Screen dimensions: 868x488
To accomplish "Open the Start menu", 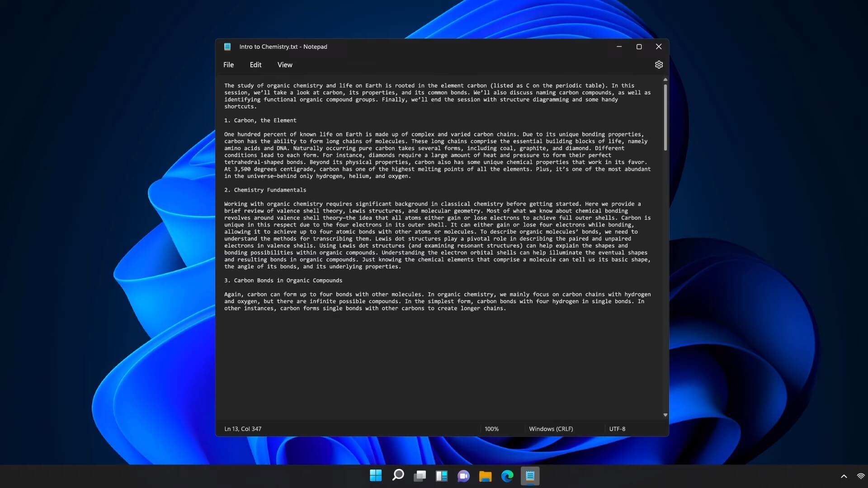I will coord(375,476).
